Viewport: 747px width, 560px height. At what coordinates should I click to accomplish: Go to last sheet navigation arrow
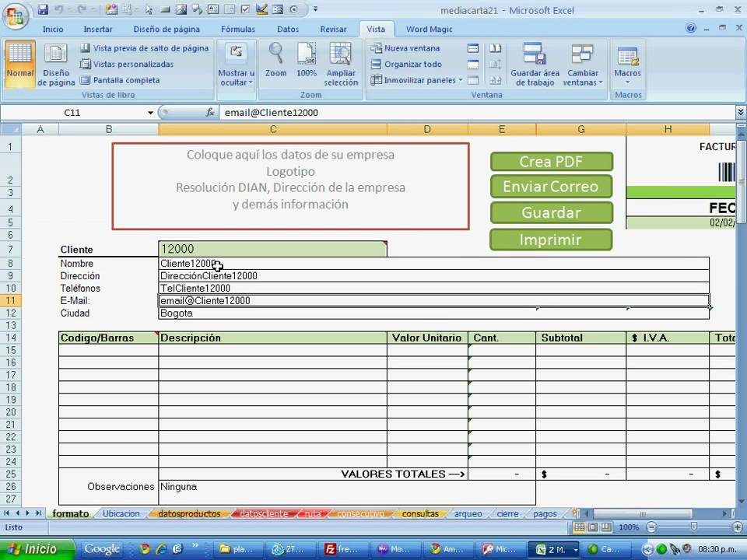pyautogui.click(x=38, y=513)
